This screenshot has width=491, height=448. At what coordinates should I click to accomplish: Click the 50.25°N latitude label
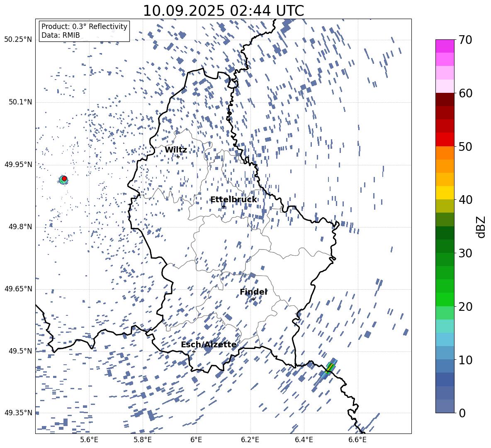18,40
